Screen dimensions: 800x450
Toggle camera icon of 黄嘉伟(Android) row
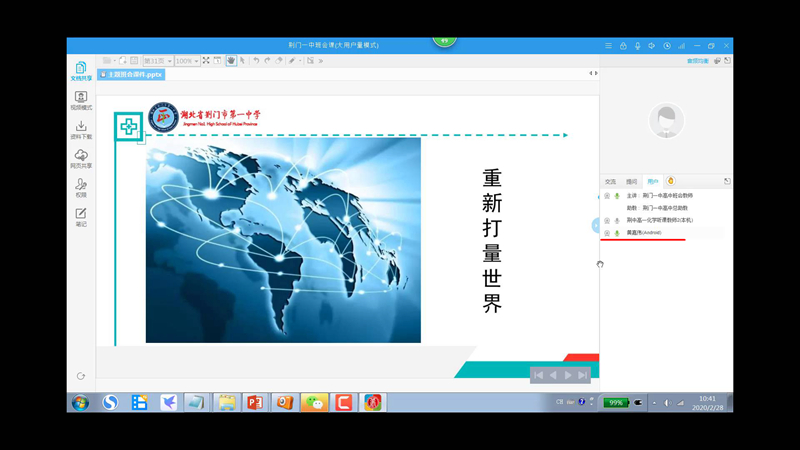(x=607, y=233)
